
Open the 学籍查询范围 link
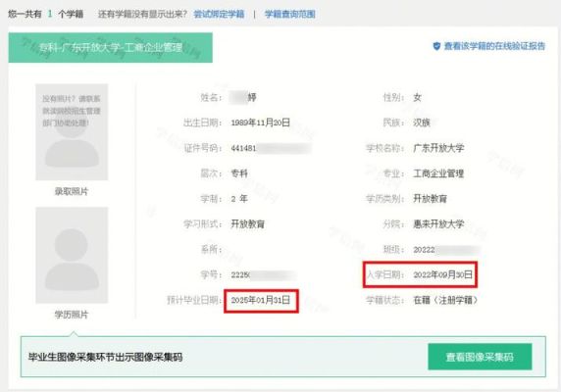289,15
